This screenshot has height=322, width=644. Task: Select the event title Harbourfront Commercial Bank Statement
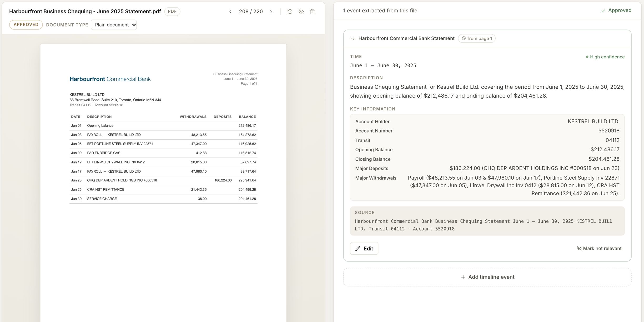[406, 38]
